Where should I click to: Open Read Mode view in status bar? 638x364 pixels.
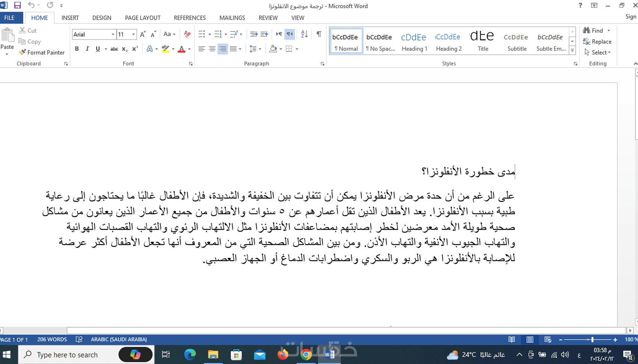[512, 340]
